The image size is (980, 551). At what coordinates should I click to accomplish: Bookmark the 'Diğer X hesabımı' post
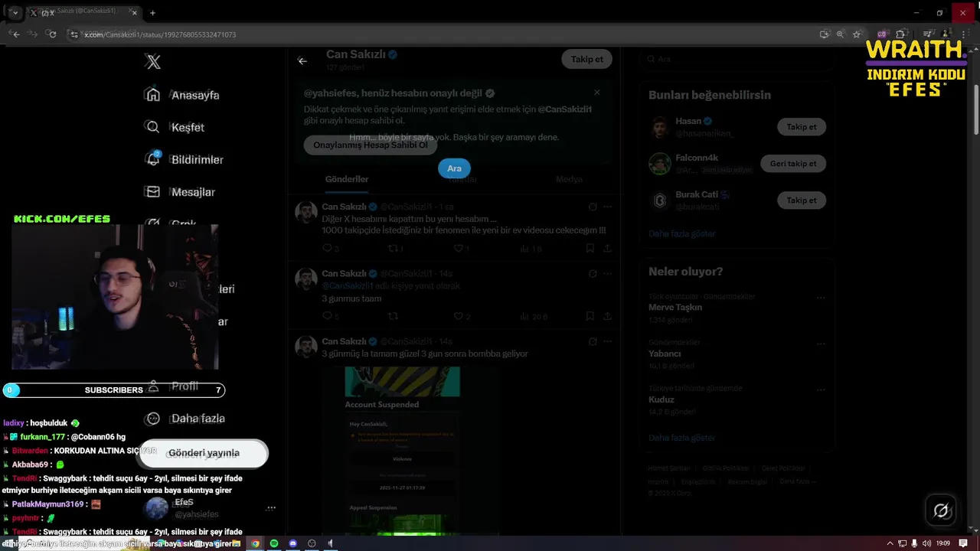[590, 248]
